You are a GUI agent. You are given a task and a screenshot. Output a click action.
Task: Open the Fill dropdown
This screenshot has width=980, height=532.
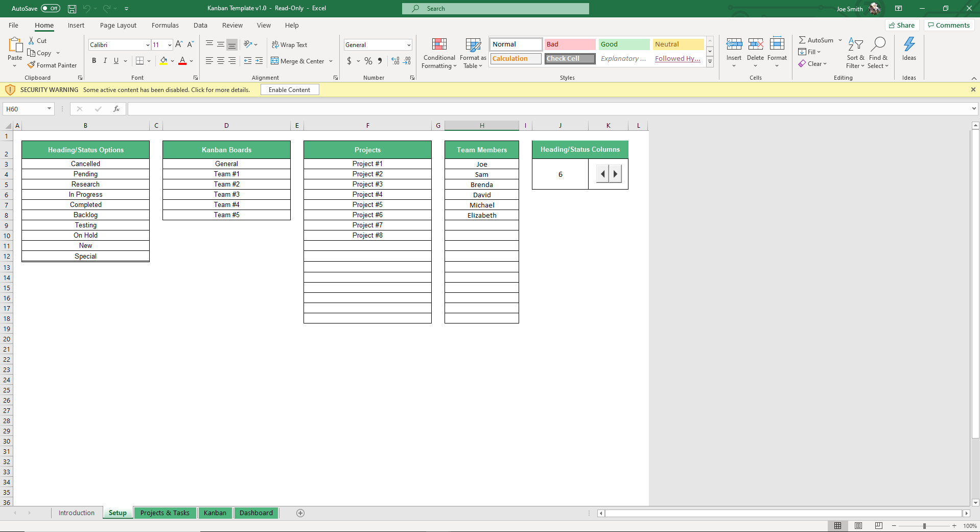809,52
